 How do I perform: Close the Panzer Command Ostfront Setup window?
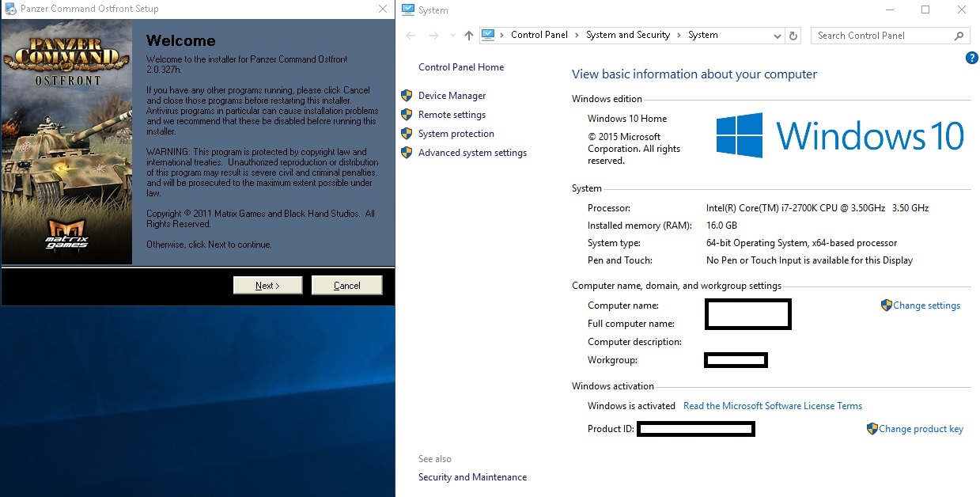(383, 9)
